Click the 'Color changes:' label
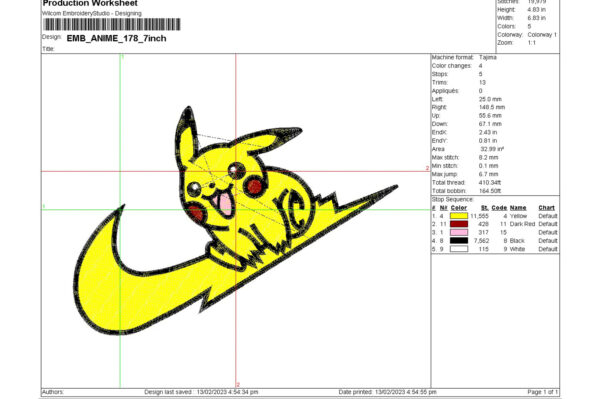 (x=452, y=66)
